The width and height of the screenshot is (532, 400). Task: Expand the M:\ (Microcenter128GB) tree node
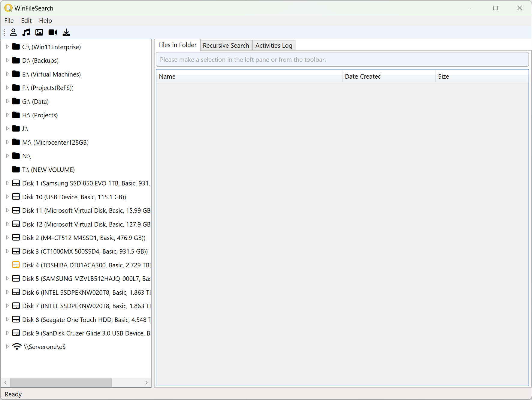8,142
